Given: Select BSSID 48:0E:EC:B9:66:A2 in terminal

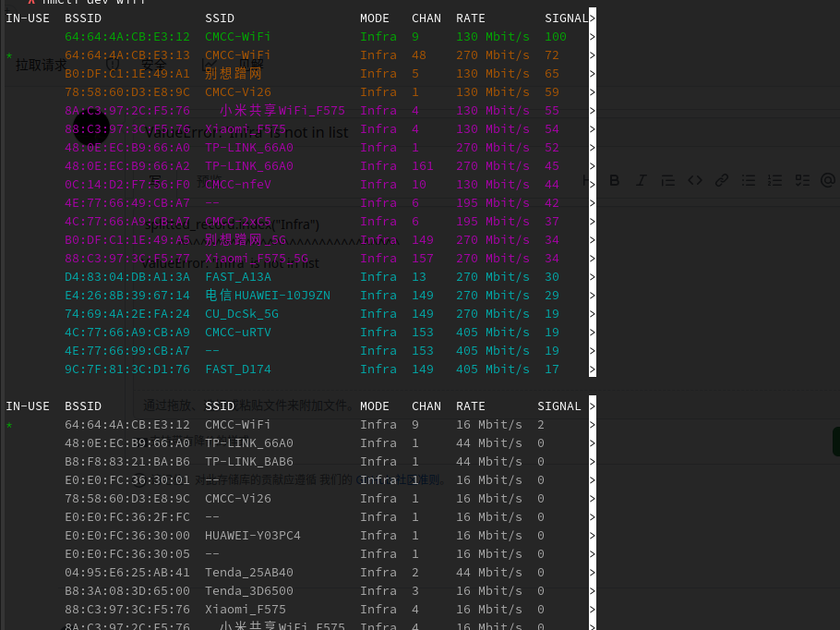Looking at the screenshot, I should point(127,165).
